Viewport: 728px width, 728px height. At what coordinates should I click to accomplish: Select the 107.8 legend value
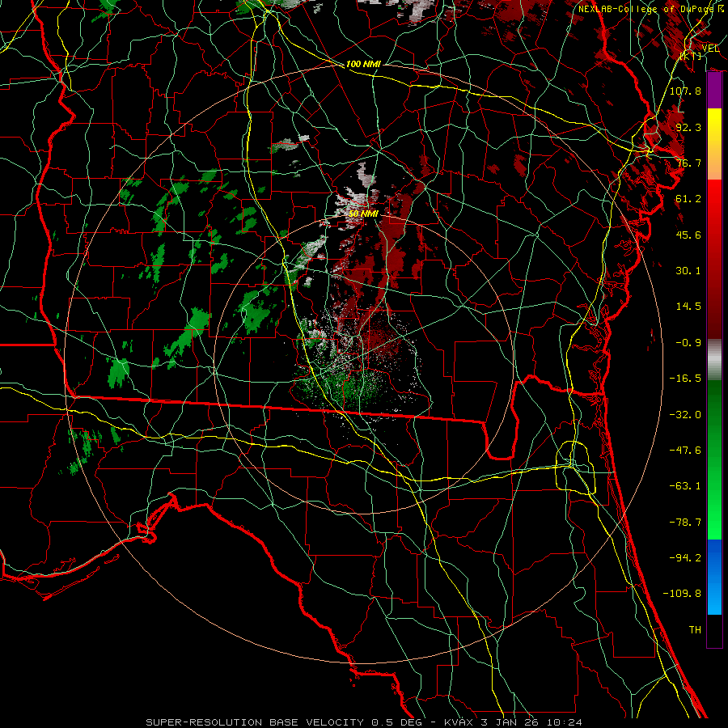point(685,91)
